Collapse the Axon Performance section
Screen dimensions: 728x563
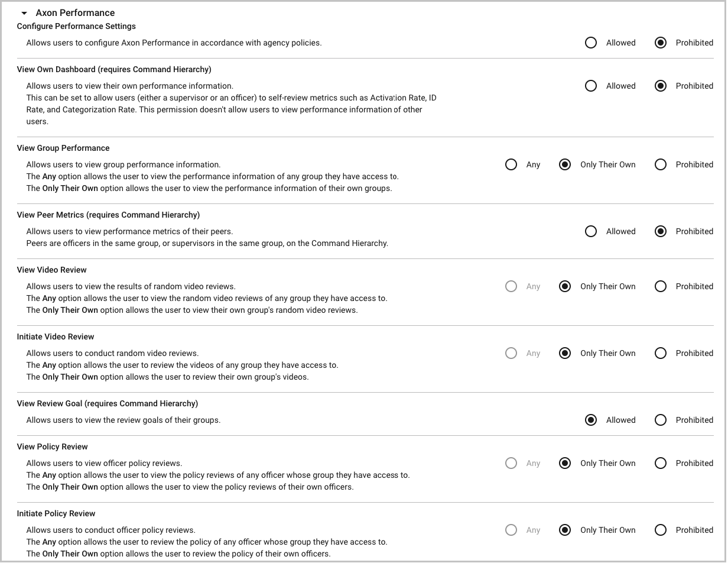tap(24, 13)
